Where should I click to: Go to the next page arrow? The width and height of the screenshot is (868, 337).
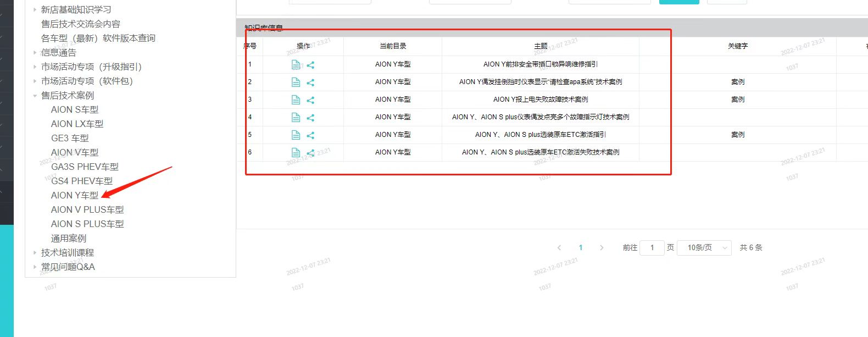[602, 248]
